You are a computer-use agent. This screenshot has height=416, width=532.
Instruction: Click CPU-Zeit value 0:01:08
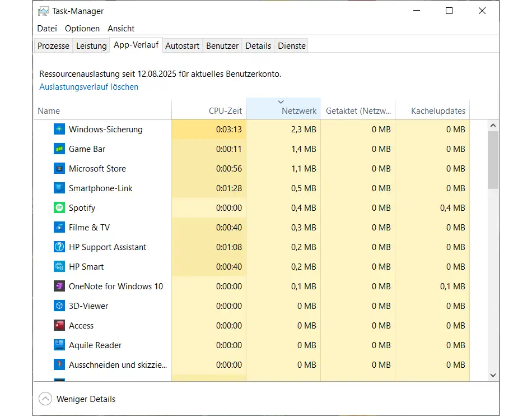229,247
